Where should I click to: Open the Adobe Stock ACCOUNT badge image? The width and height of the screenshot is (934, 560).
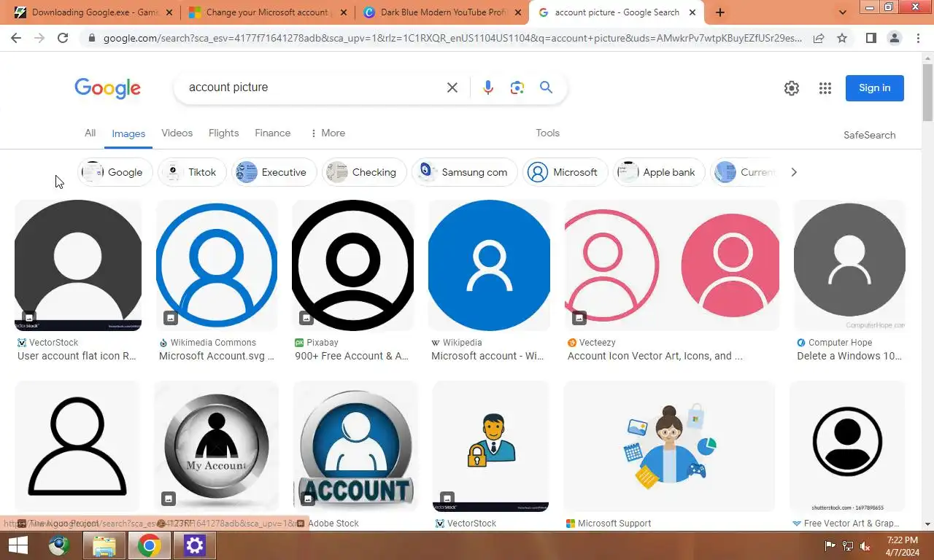click(x=355, y=446)
